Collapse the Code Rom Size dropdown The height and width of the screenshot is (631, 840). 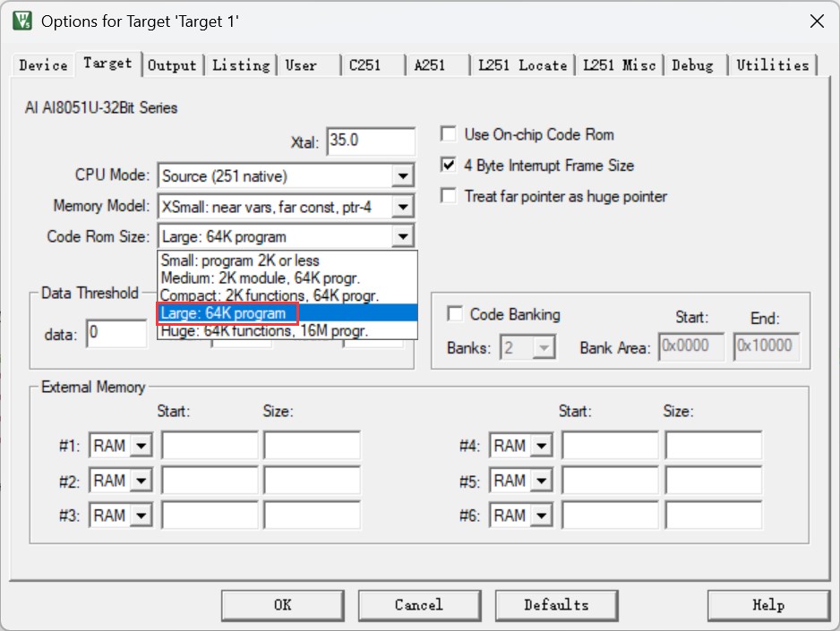(402, 236)
